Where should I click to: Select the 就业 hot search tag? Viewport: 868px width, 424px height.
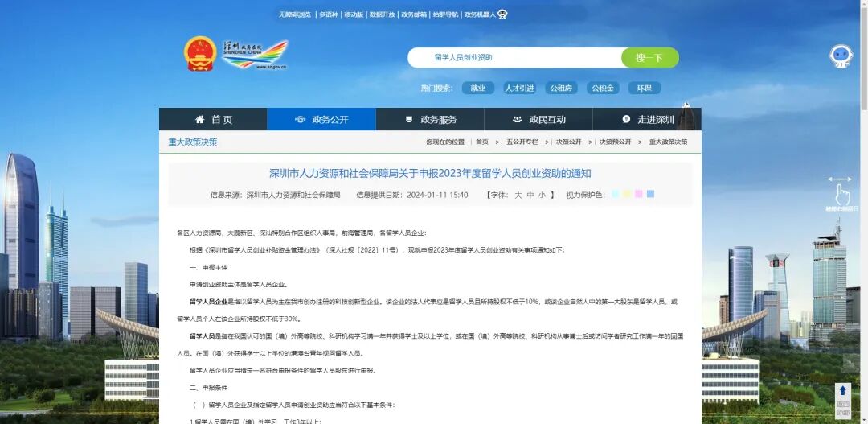click(477, 89)
